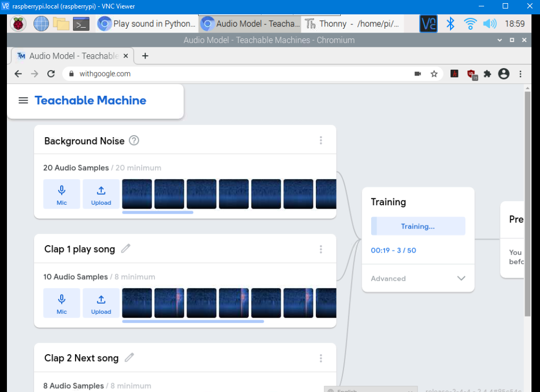Click the 10 Audio Samples count text
This screenshot has width=540, height=392.
(x=76, y=277)
